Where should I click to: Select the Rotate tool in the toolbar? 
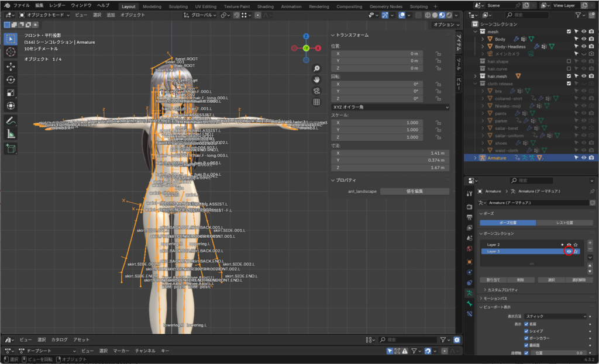click(x=11, y=79)
